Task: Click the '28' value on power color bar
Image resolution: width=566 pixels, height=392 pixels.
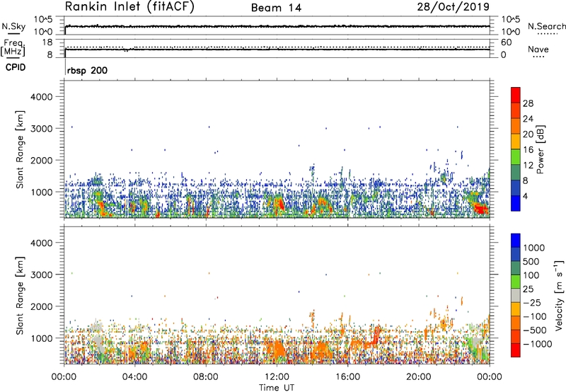Action: 528,103
